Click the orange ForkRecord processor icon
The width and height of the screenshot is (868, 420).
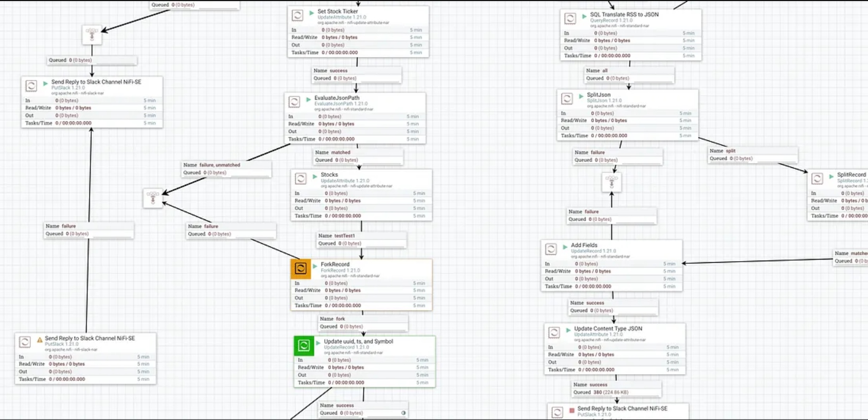300,269
